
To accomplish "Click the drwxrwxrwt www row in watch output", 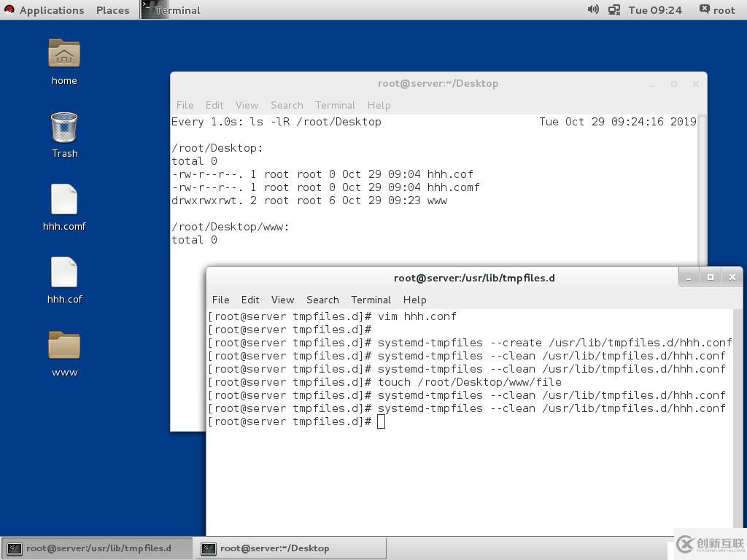I will [309, 201].
